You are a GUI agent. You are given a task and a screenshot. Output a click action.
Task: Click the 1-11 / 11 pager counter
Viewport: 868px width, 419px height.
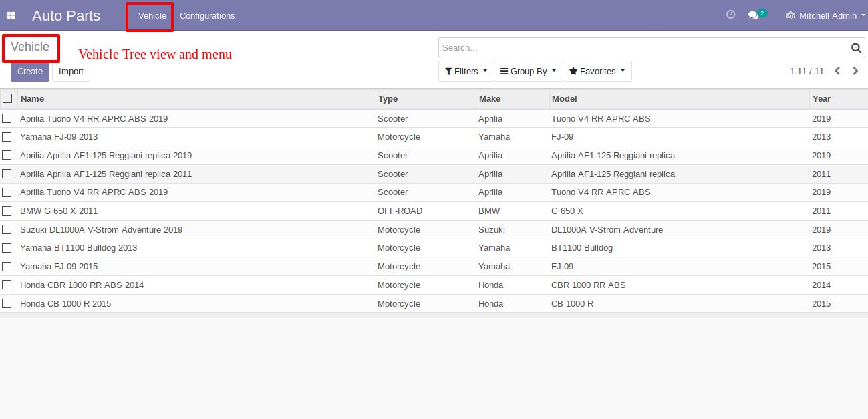point(807,72)
